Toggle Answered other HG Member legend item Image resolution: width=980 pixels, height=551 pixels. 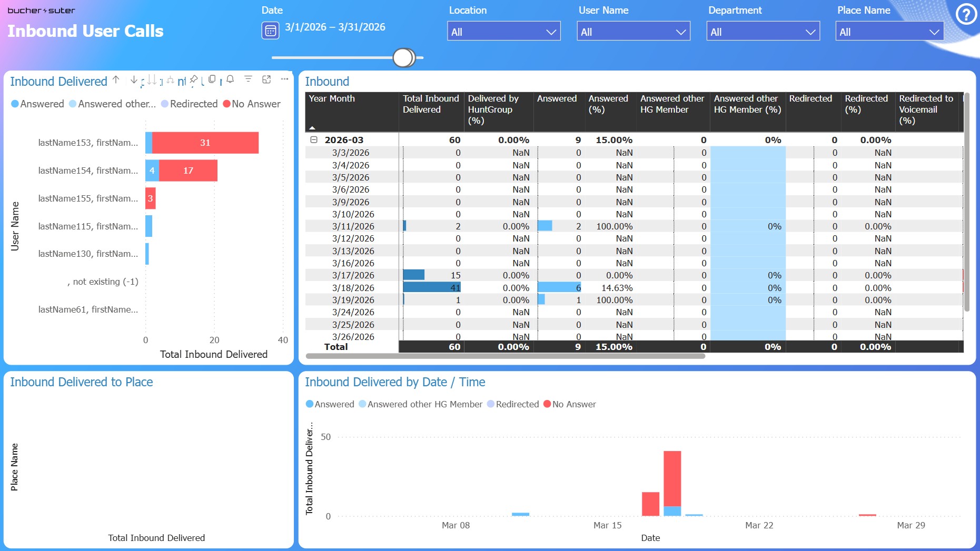tap(420, 404)
